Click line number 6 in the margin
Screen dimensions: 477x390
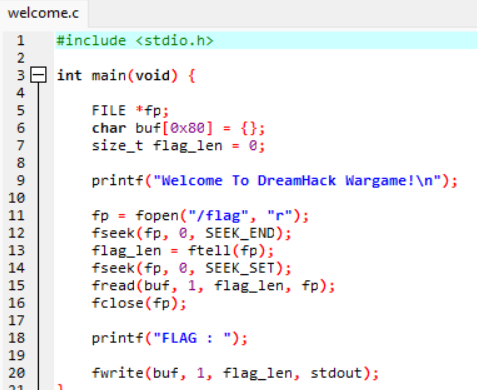(21, 128)
